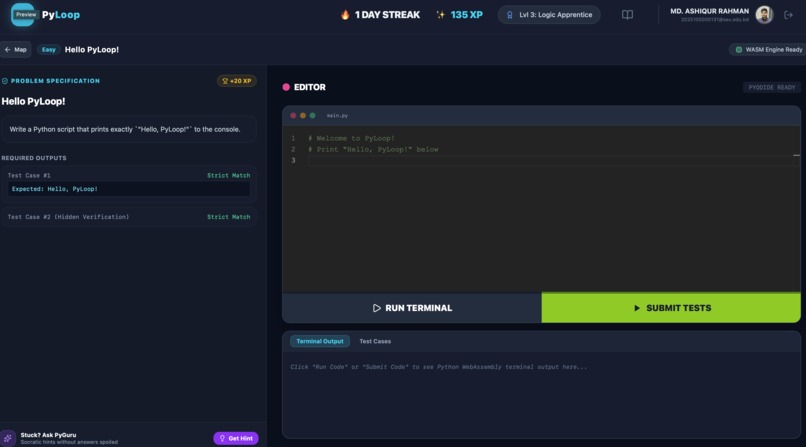
Task: Click the Get Hint button
Action: [236, 438]
